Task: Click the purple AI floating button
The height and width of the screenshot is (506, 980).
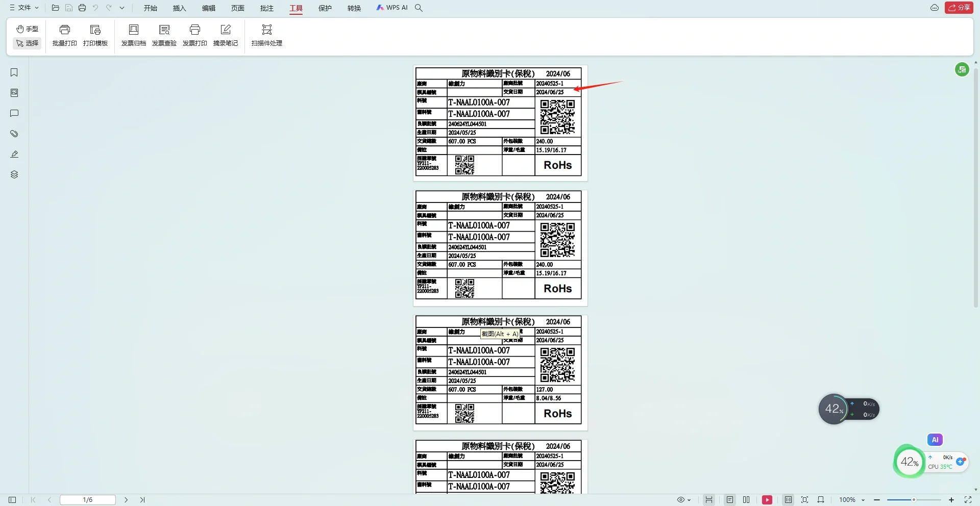Action: pos(935,440)
